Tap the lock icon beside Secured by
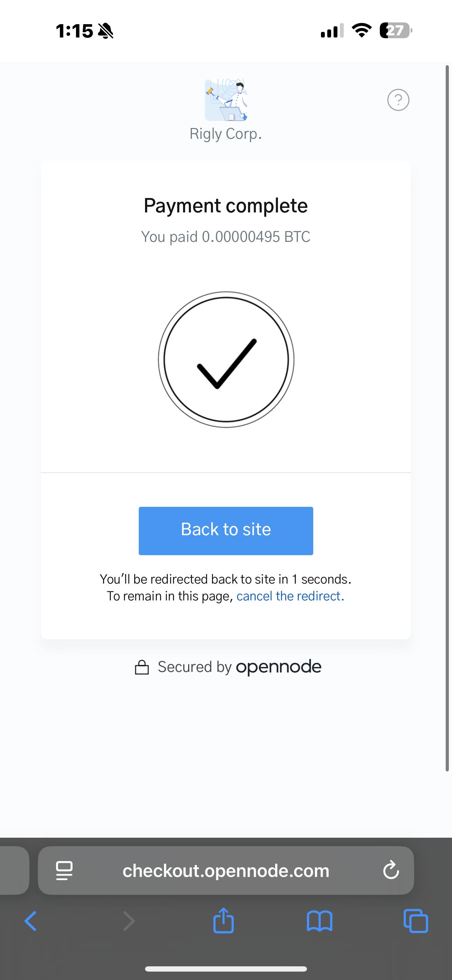Screen dimensions: 452x980 tap(142, 667)
